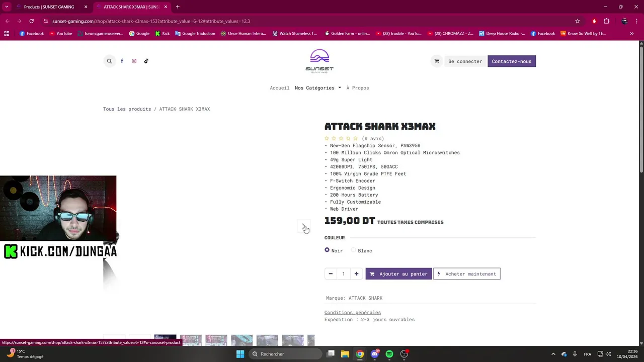
Task: Open the volume icon in system tray
Action: pyautogui.click(x=608, y=354)
